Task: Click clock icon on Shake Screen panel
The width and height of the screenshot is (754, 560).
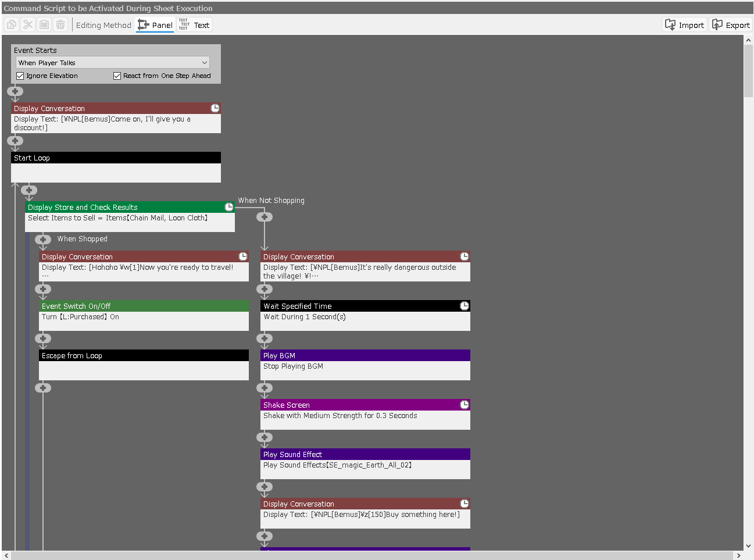Action: (464, 405)
